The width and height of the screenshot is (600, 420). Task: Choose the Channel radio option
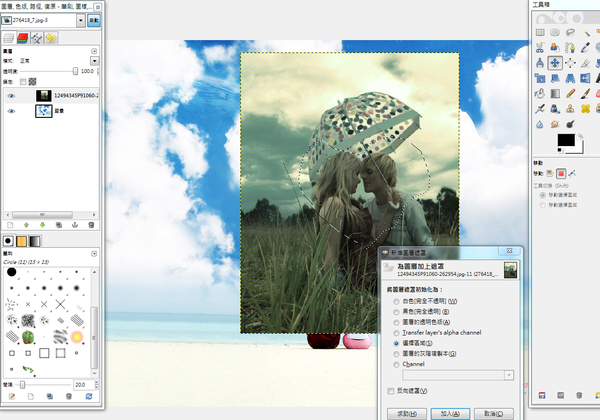click(396, 365)
